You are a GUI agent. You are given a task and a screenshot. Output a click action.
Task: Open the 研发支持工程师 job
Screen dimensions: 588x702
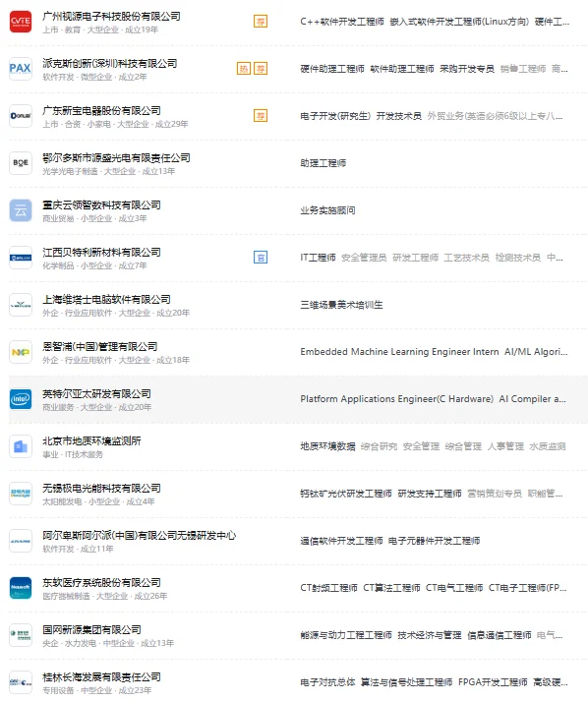430,494
